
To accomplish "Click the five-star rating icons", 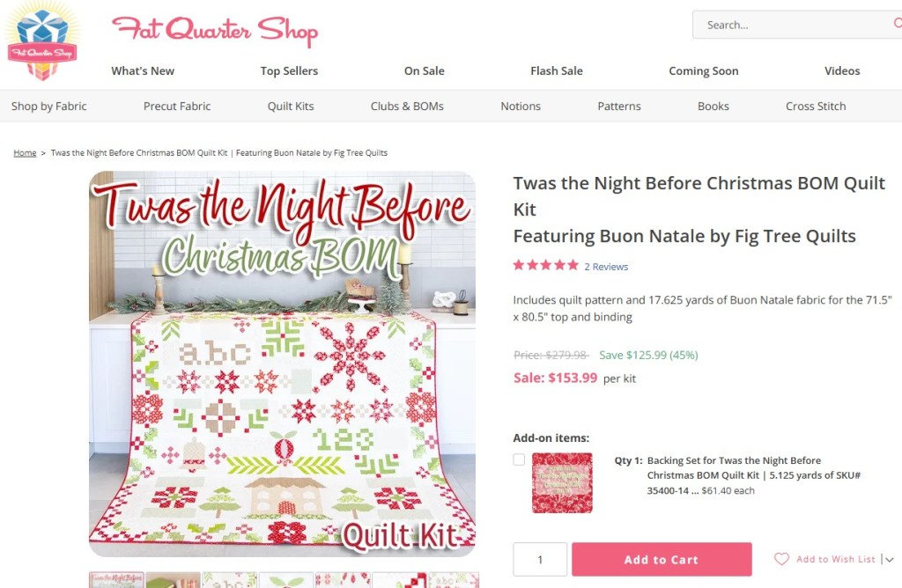I will [x=545, y=265].
